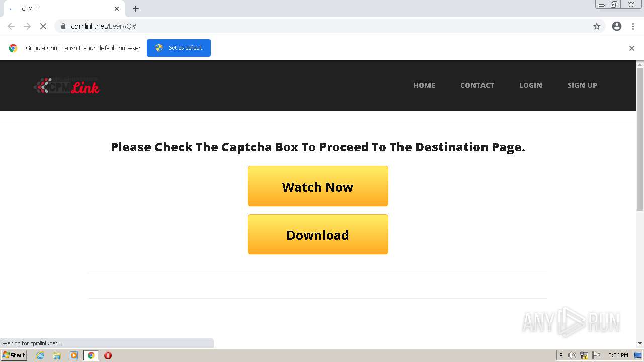Open the Chrome profile avatar menu
644x362 pixels.
pos(617,26)
